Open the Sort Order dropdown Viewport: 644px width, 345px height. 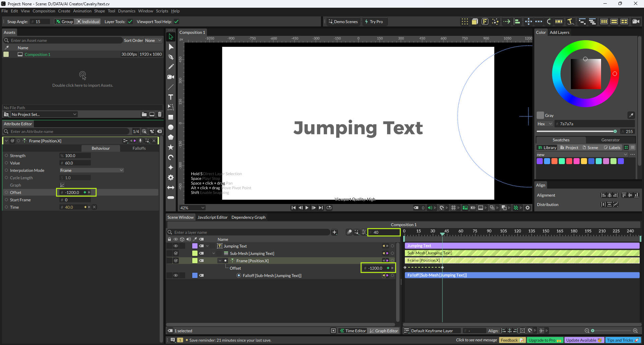pyautogui.click(x=153, y=41)
